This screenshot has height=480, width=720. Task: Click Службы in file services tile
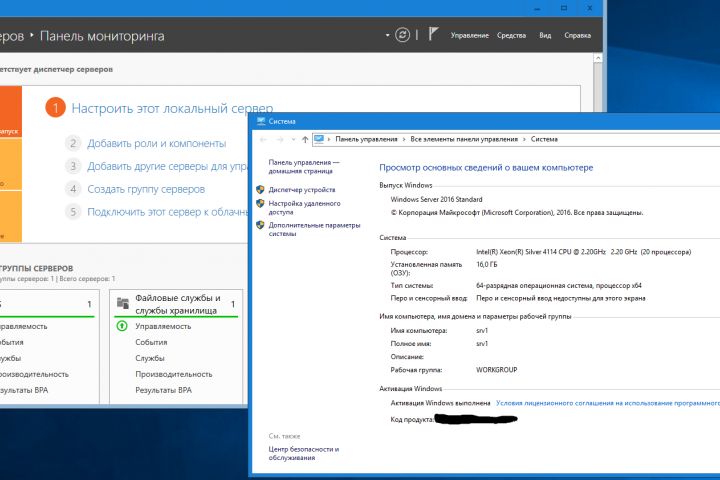(x=150, y=358)
